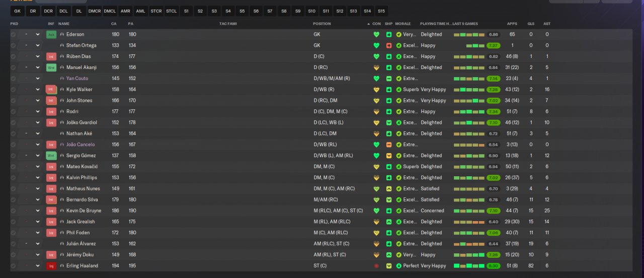Click Ederson's morale arrow icon
Image resolution: width=644 pixels, height=278 pixels.
399,35
